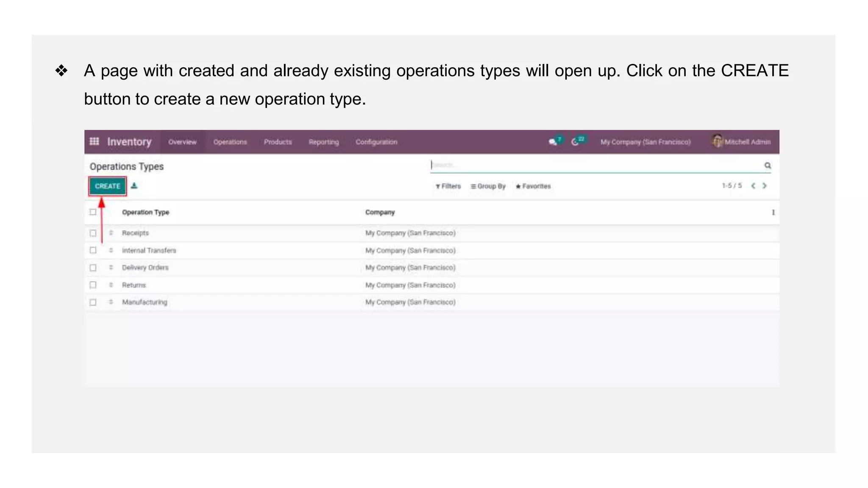Go to next page arrow
The width and height of the screenshot is (868, 488).
point(765,186)
